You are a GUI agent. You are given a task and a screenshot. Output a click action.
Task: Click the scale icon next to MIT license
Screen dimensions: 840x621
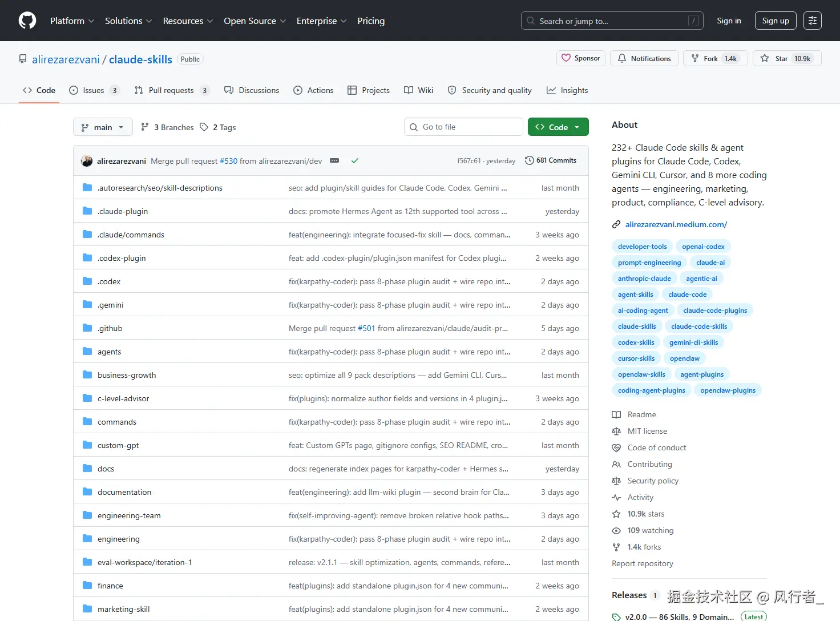coord(616,431)
